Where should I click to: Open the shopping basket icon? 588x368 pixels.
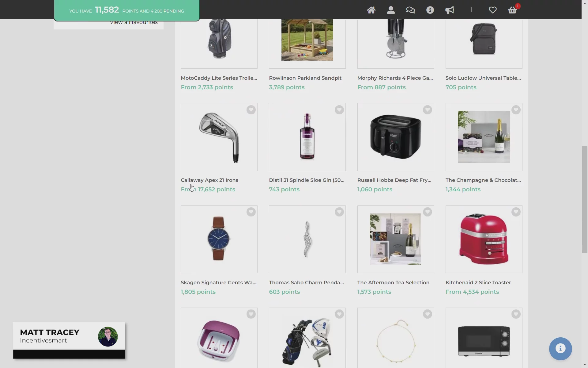click(512, 10)
